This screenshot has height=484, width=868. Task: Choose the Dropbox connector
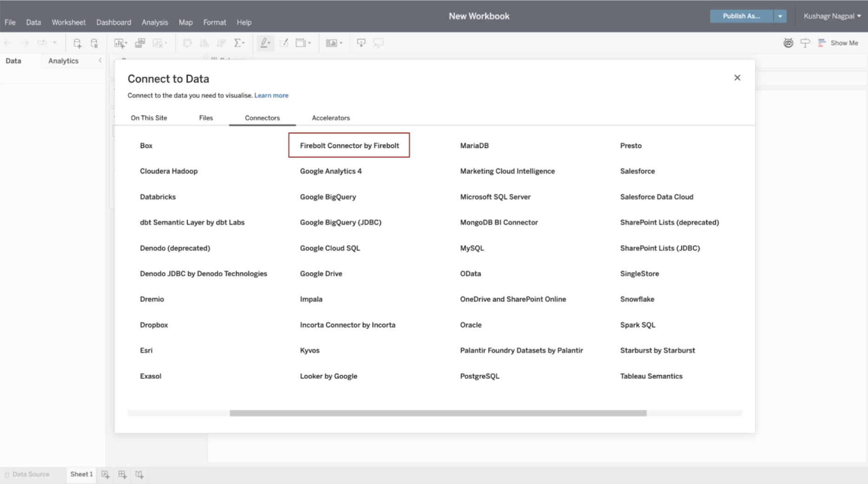point(154,325)
